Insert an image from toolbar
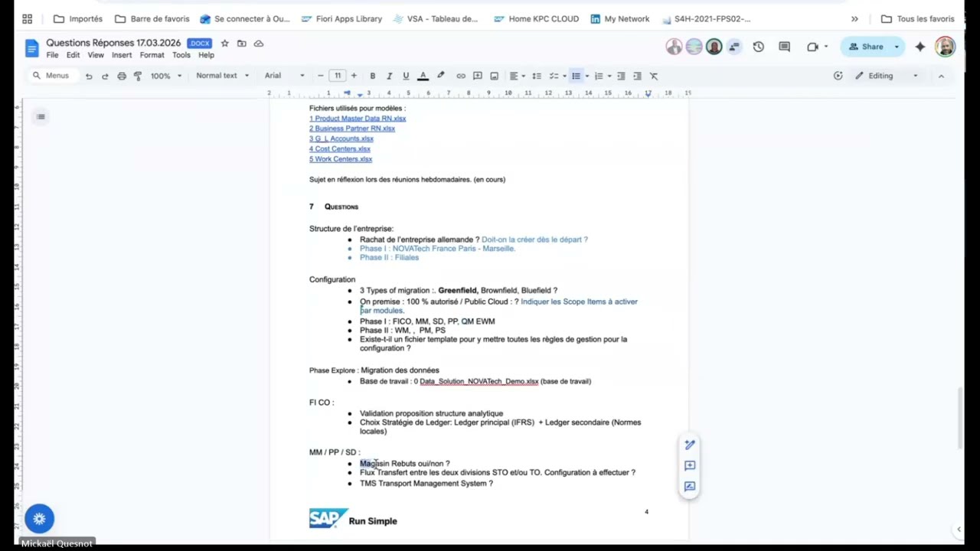The width and height of the screenshot is (980, 551). pos(494,76)
